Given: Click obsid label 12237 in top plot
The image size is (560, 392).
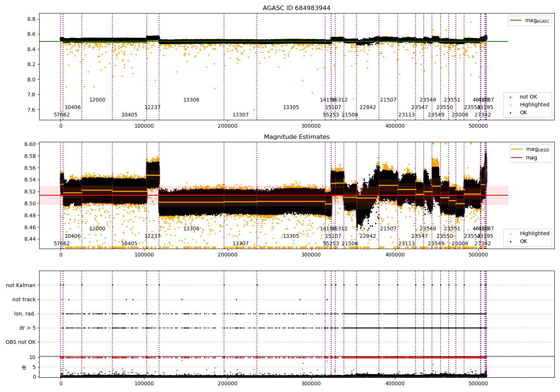Looking at the screenshot, I should tap(152, 108).
